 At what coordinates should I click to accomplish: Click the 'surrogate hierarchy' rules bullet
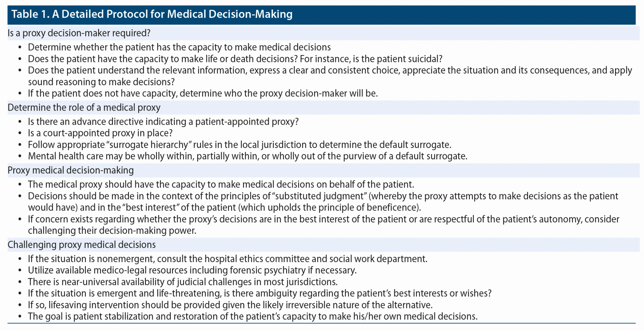tap(239, 145)
